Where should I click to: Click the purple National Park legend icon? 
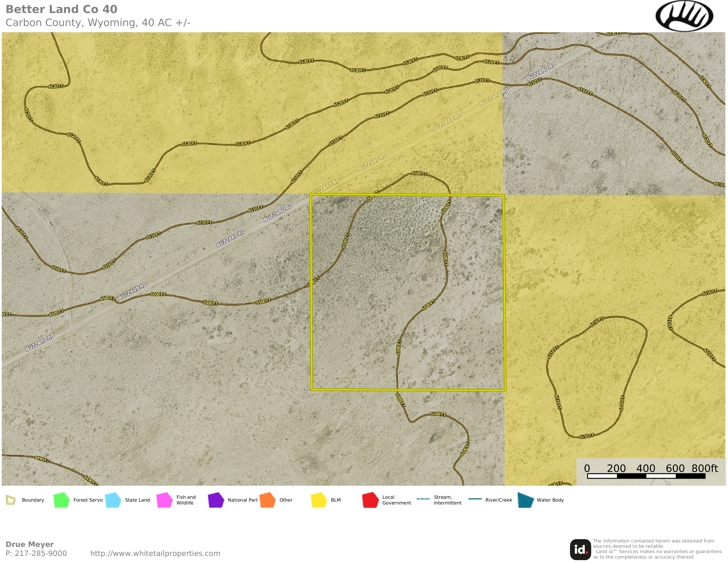[x=216, y=500]
